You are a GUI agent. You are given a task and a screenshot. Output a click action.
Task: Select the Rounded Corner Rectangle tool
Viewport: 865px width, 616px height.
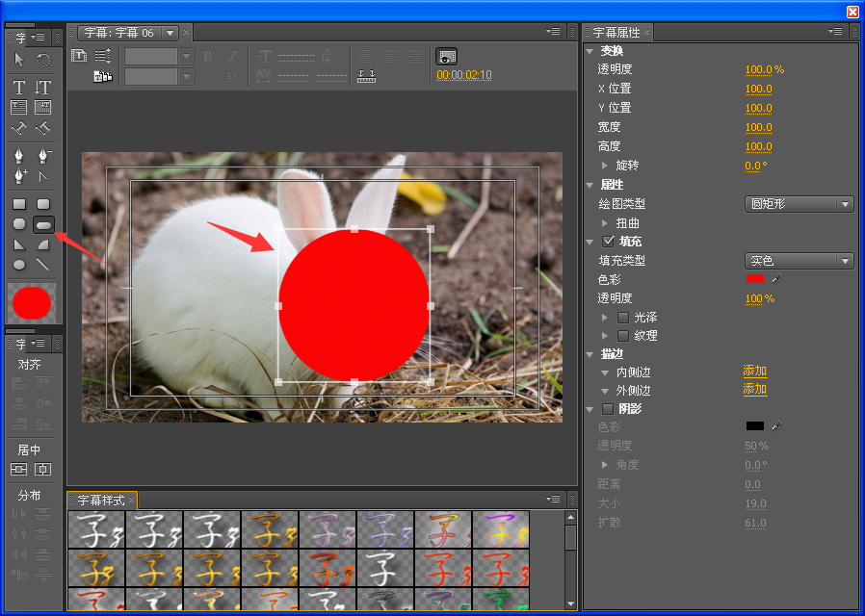point(43,204)
